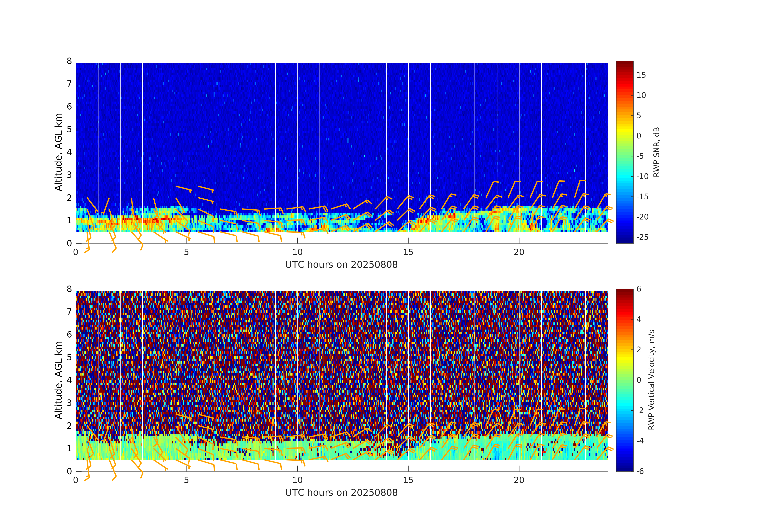Click the RWP SNR colorbar
Image resolution: width=775 pixels, height=532 pixels.
click(624, 152)
